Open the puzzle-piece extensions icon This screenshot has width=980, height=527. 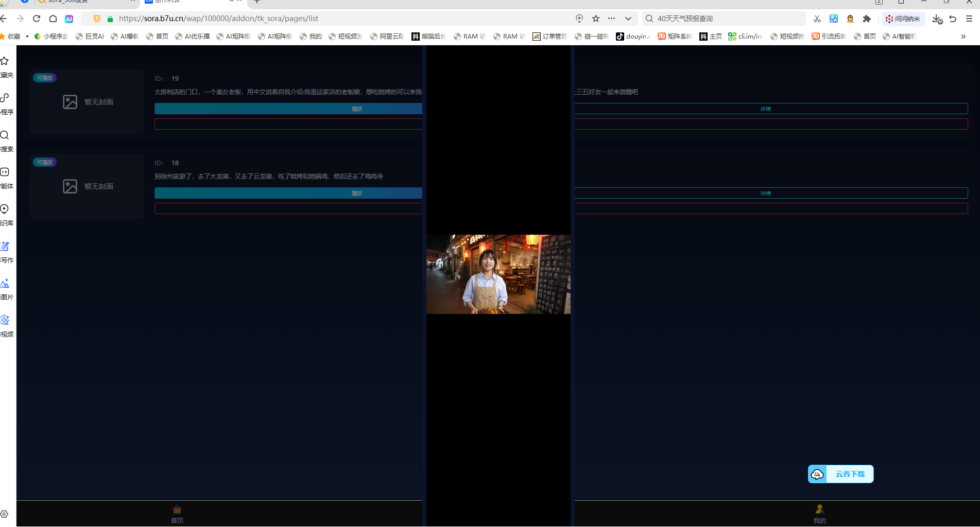[867, 19]
